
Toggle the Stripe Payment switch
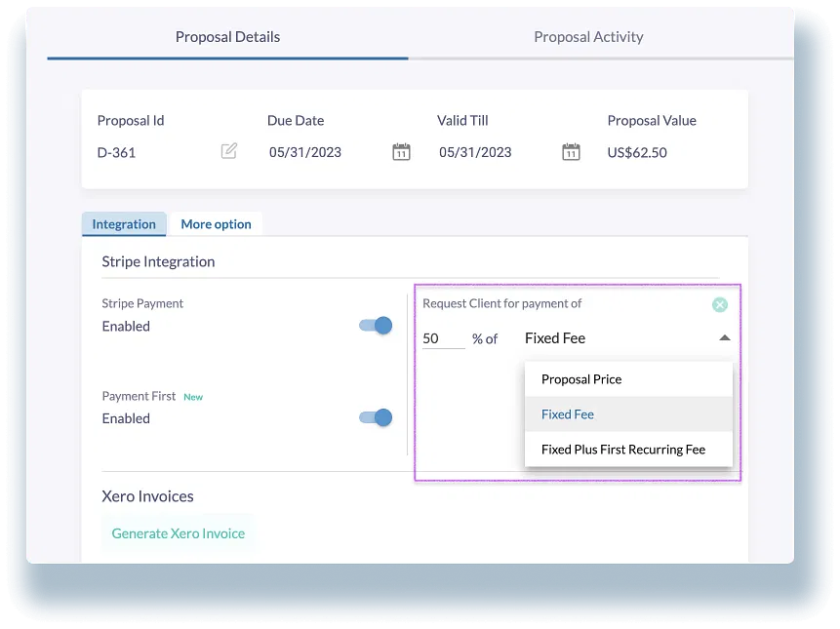click(376, 326)
